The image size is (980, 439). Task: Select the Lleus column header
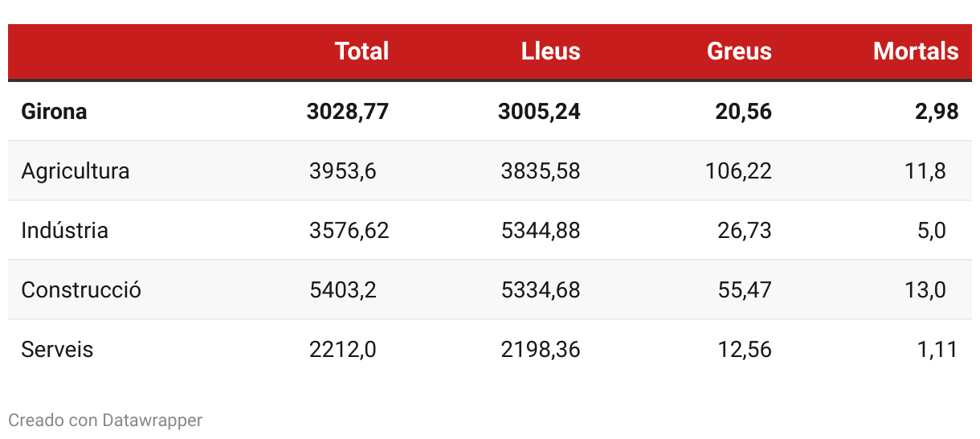click(x=550, y=51)
